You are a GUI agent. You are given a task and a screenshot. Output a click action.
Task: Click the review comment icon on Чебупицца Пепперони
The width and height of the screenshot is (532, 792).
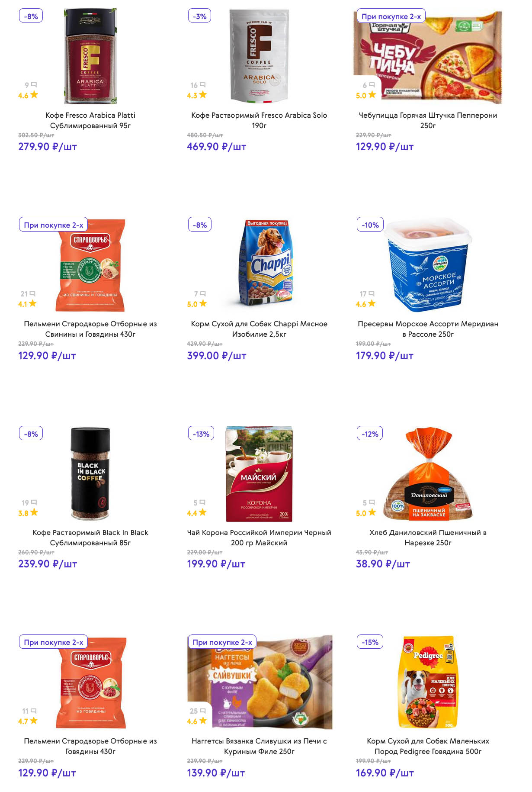coord(372,85)
